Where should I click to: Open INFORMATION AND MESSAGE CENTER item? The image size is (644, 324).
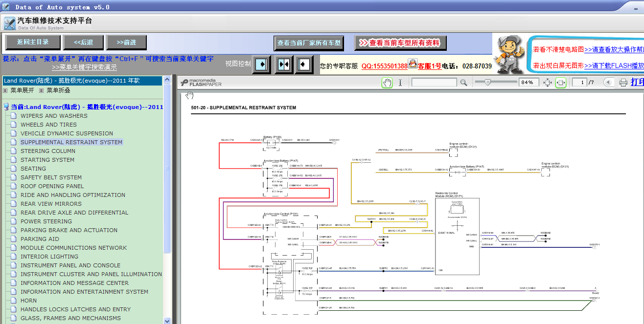tap(74, 283)
